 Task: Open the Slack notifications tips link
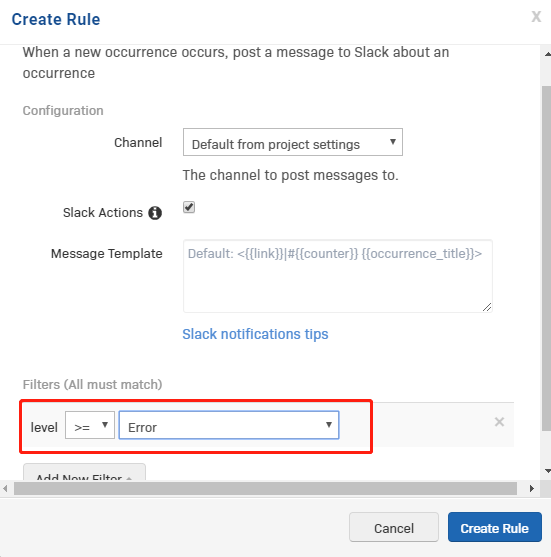[x=255, y=334]
